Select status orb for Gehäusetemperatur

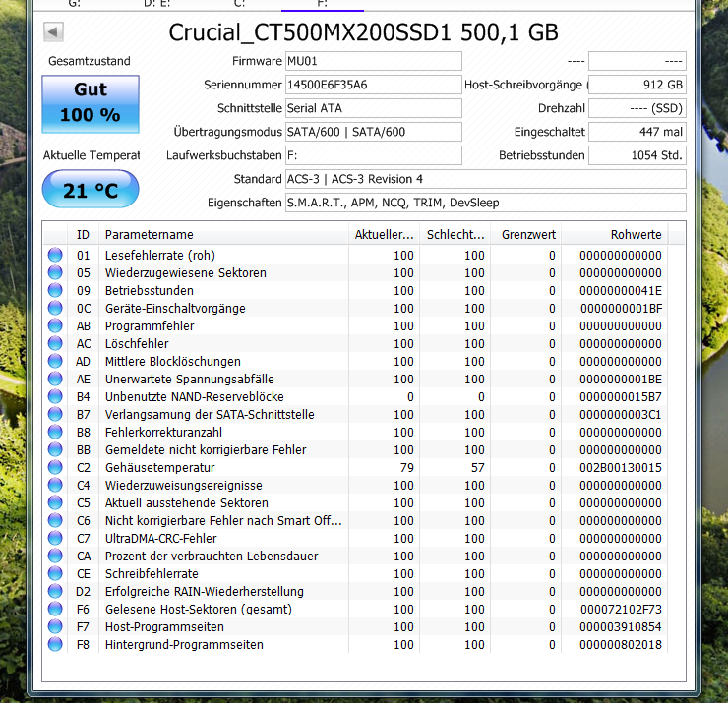55,467
